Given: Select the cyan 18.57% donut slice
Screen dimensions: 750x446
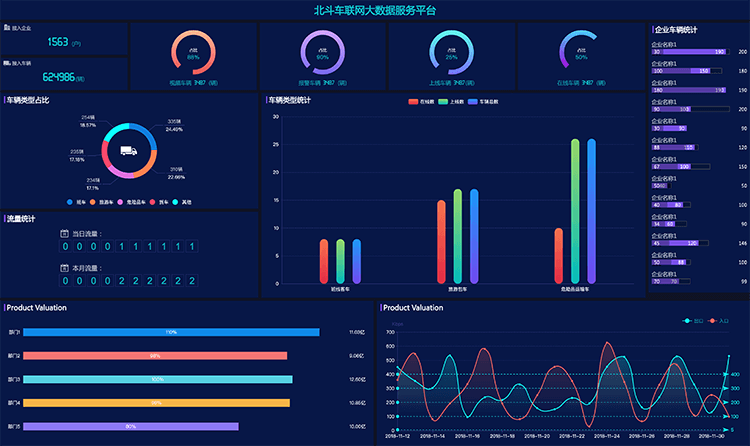Looking at the screenshot, I should 115,131.
